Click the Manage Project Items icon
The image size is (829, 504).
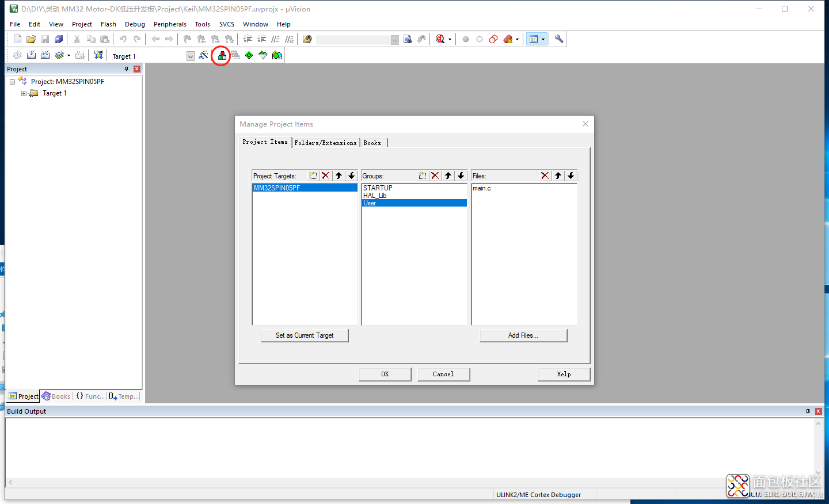pos(221,56)
